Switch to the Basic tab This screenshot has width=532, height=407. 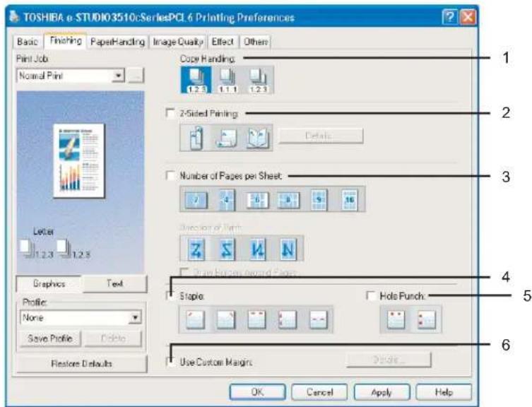(x=28, y=42)
